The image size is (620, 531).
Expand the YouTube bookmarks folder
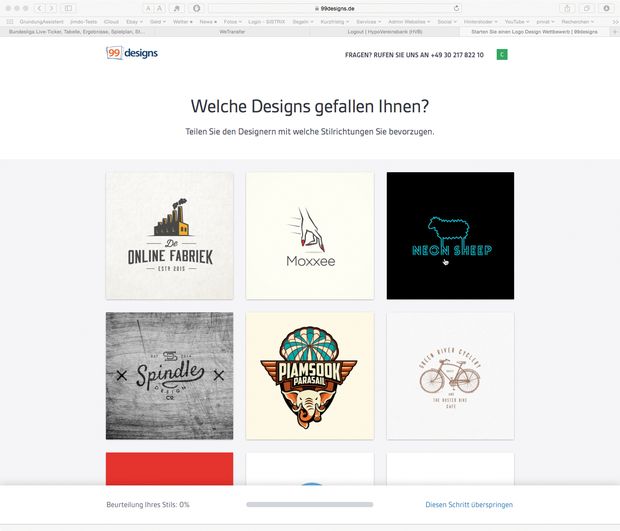[x=517, y=22]
